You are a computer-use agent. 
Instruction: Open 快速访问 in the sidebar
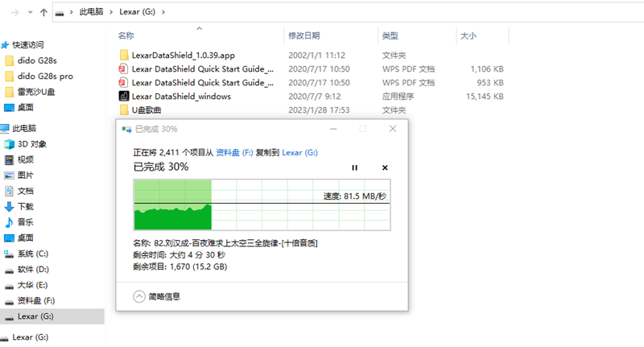tap(27, 45)
